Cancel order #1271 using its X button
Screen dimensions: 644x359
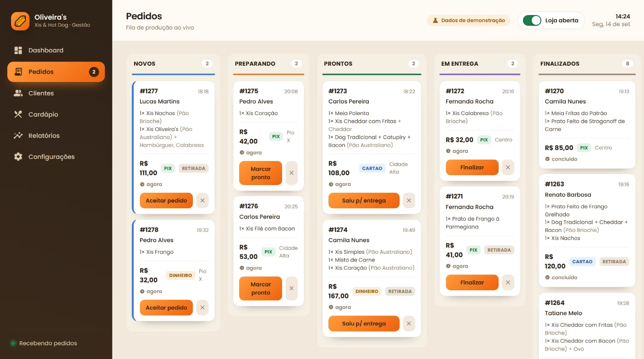click(x=508, y=282)
